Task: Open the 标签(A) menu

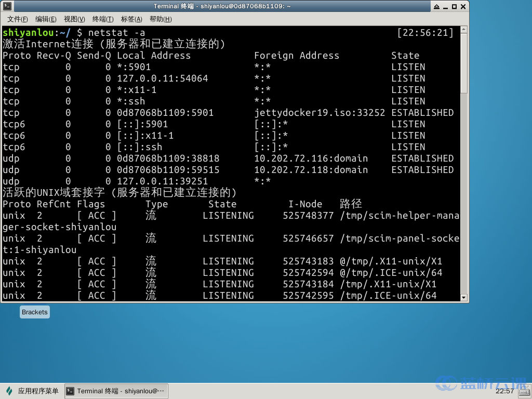Action: [131, 19]
